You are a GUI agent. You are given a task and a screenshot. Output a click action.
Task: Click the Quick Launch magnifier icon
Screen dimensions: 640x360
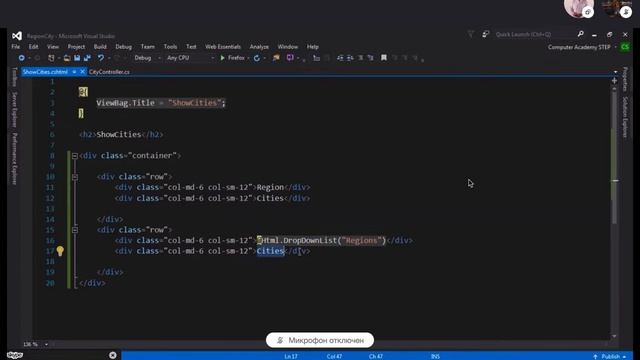pyautogui.click(x=580, y=34)
